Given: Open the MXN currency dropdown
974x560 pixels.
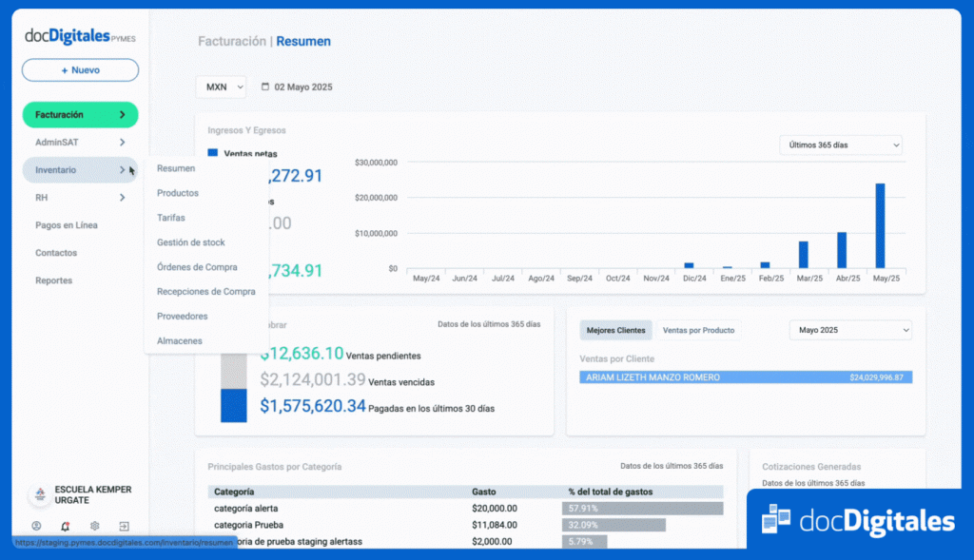Looking at the screenshot, I should (x=222, y=87).
